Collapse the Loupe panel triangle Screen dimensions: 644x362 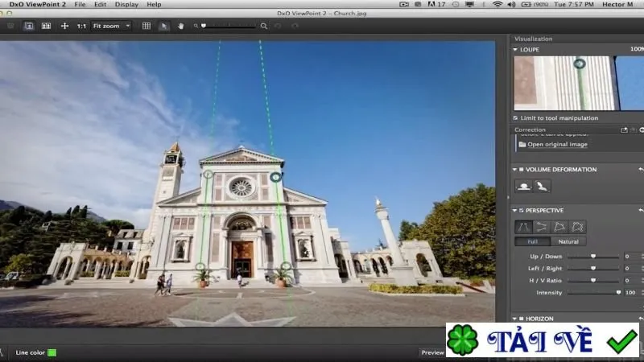[515, 50]
